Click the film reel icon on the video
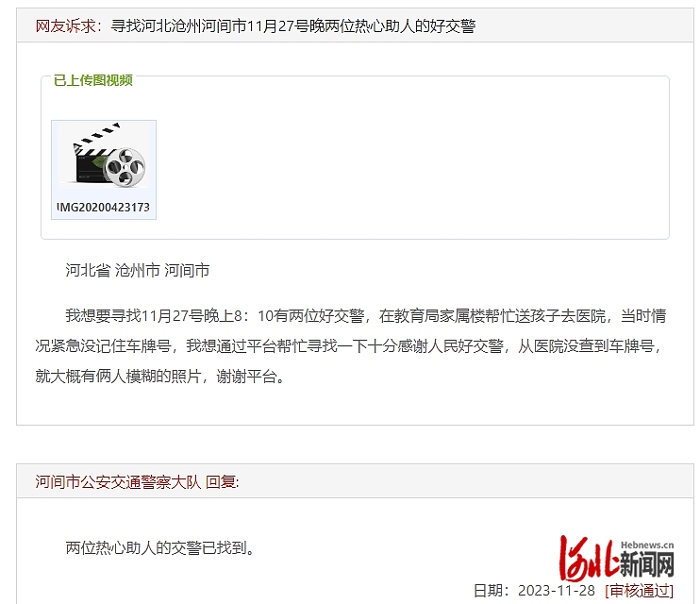 pos(125,167)
